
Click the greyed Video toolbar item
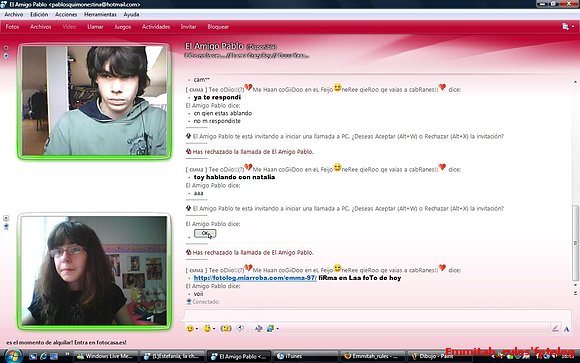pos(69,27)
